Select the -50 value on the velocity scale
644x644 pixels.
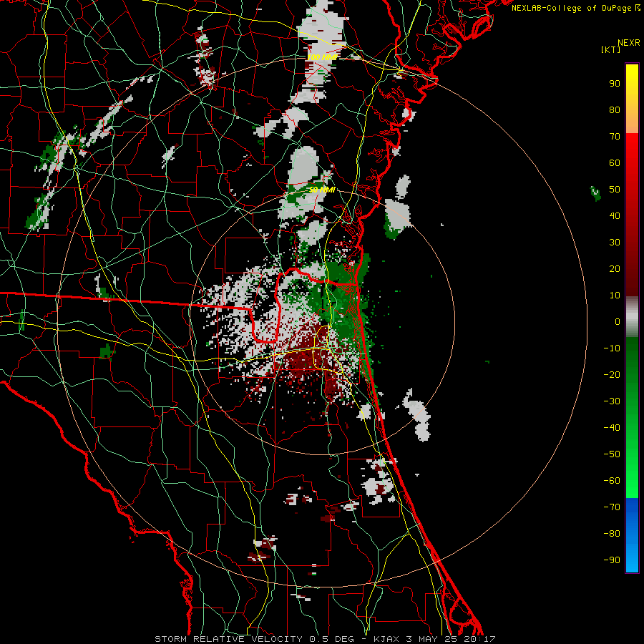[612, 454]
